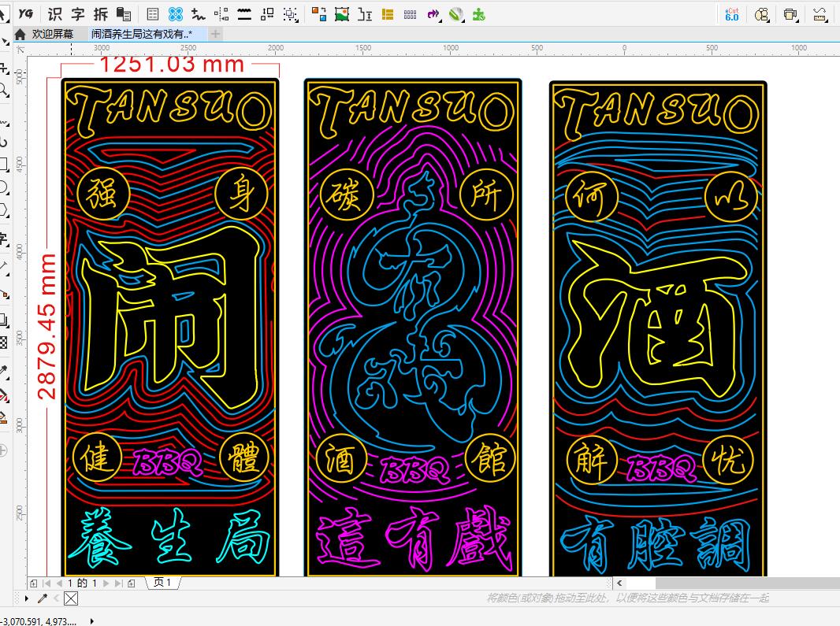
Task: Click the 识 character recognition toolbar button
Action: click(x=54, y=14)
